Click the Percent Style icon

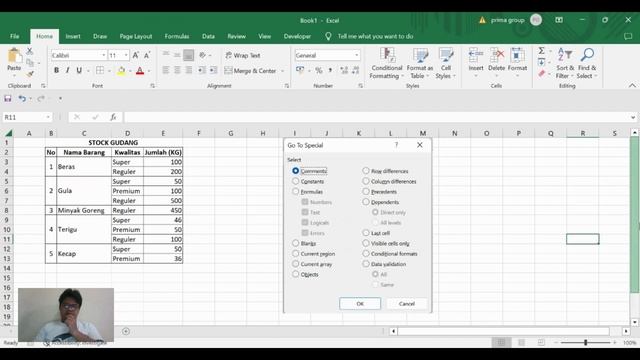click(319, 71)
